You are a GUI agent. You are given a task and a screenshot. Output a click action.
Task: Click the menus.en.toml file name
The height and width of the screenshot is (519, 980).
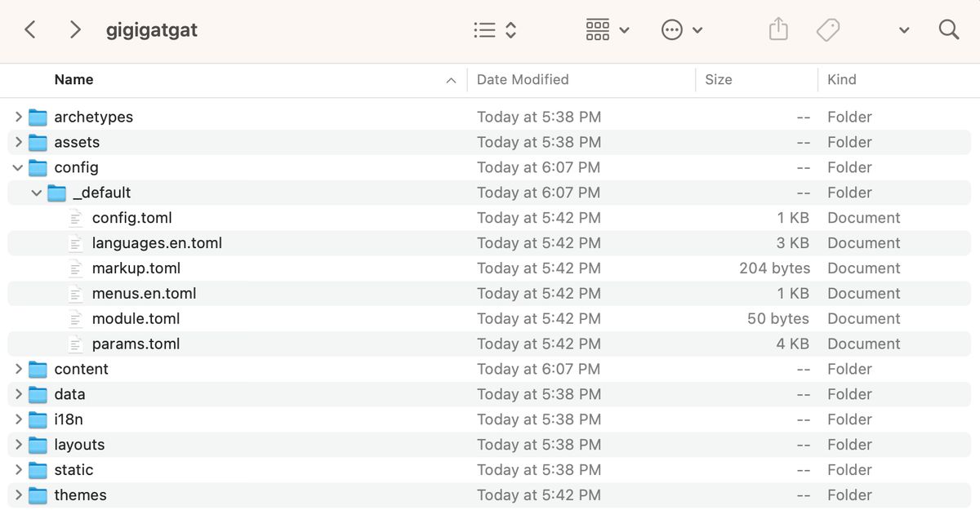pos(144,294)
